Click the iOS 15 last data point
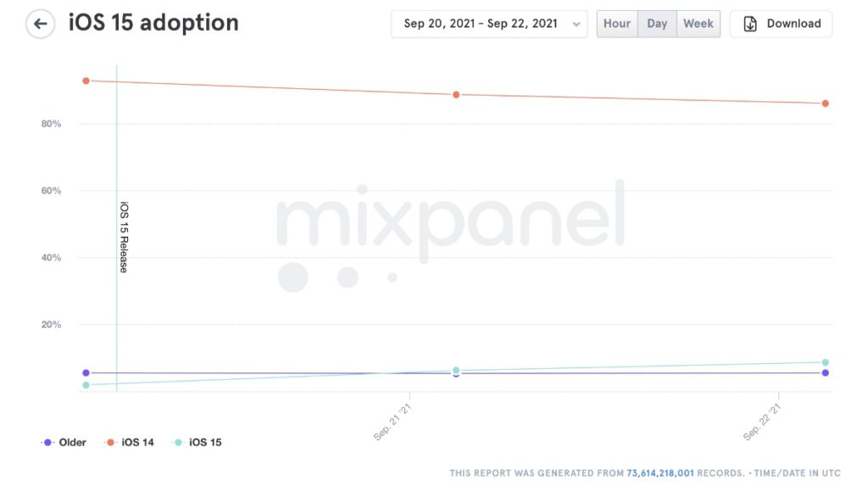The width and height of the screenshot is (868, 492). tap(825, 362)
